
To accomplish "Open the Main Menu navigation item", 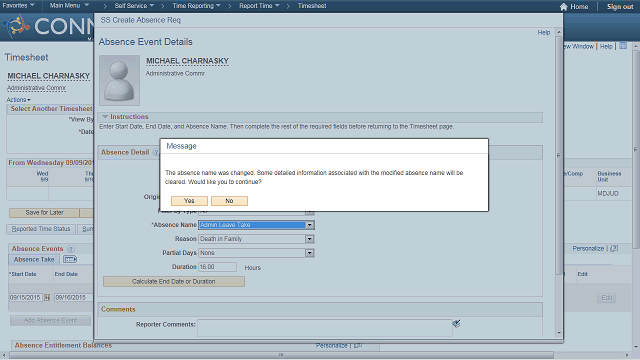I will [69, 6].
